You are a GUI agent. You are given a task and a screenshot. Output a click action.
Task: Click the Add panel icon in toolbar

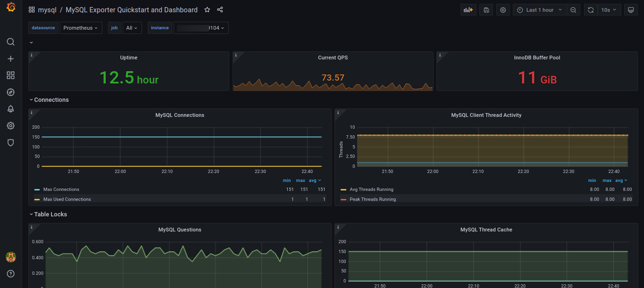(x=468, y=9)
